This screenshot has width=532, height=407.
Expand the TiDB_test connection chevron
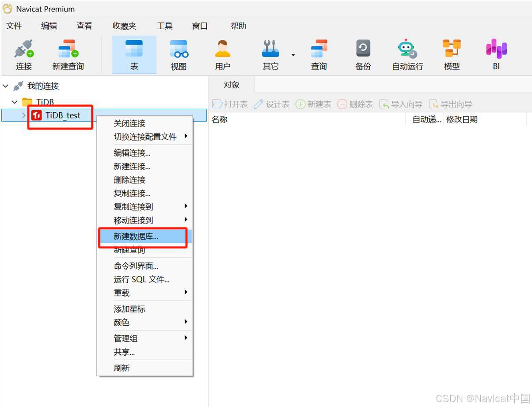click(24, 115)
